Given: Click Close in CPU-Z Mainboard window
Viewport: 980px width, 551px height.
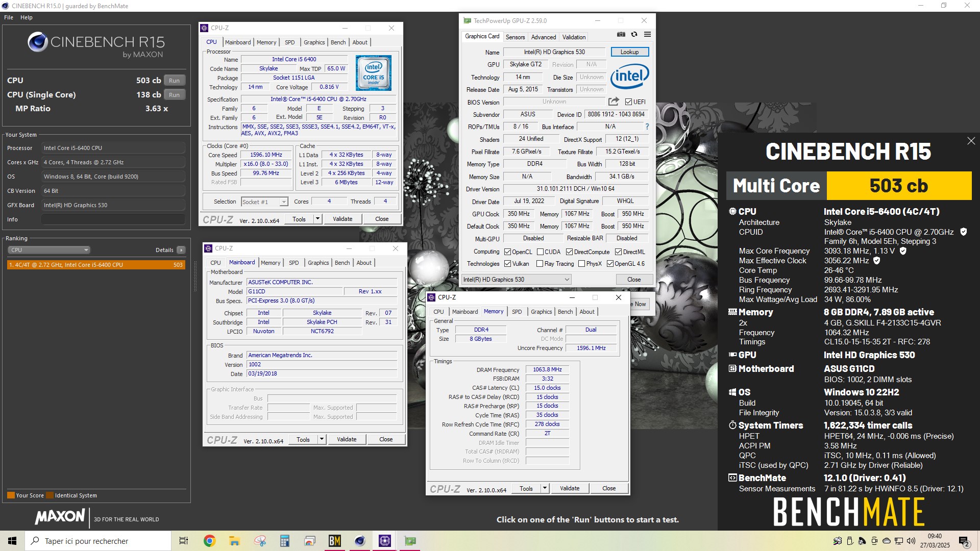Looking at the screenshot, I should tap(386, 439).
